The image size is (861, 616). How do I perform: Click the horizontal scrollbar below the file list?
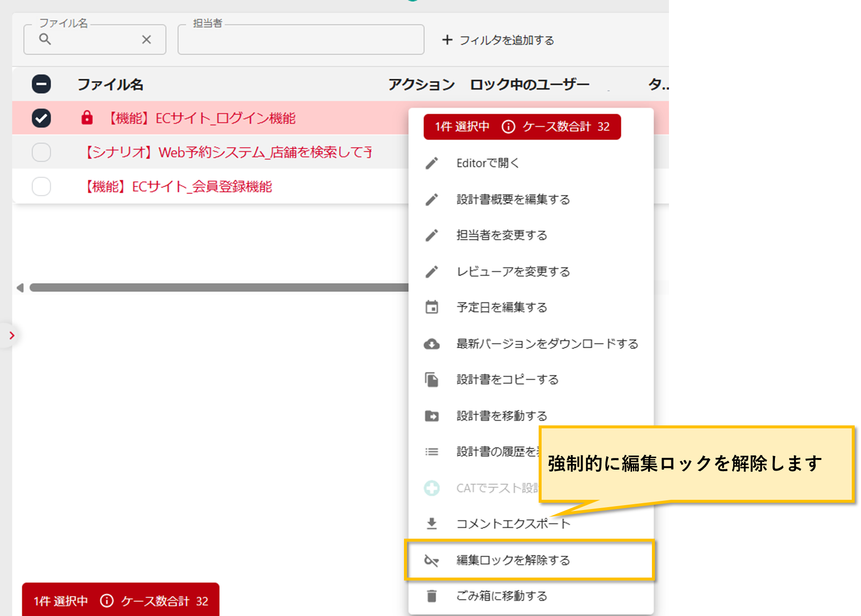pos(219,288)
